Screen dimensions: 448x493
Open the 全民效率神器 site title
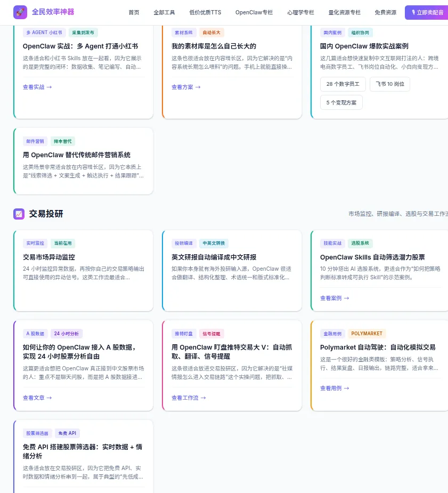coord(53,12)
